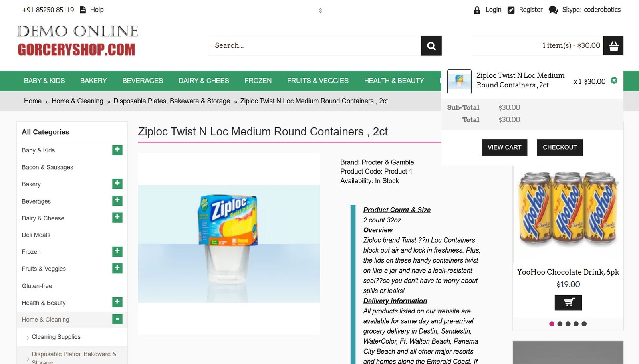Click the Skype chat bubbles icon
639x364 pixels.
pos(553,10)
